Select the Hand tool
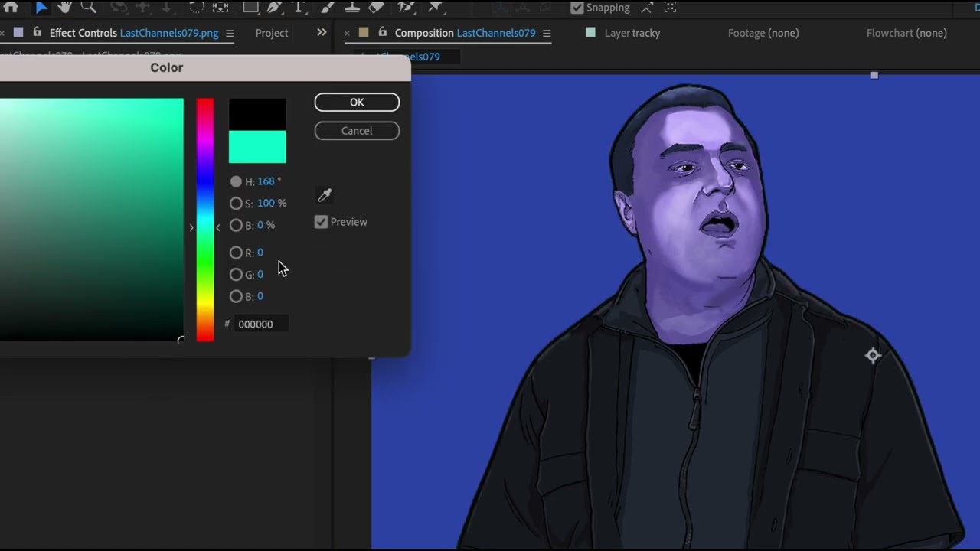Image resolution: width=980 pixels, height=551 pixels. pyautogui.click(x=64, y=7)
